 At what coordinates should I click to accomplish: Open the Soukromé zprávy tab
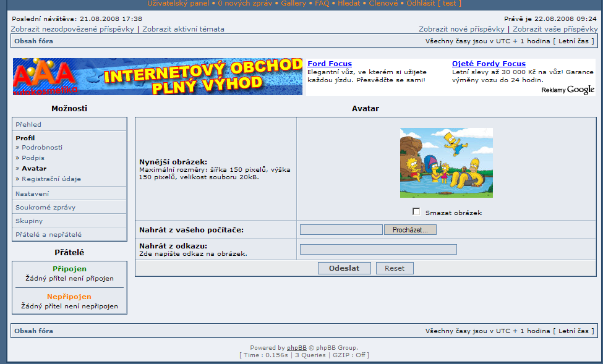tap(45, 207)
